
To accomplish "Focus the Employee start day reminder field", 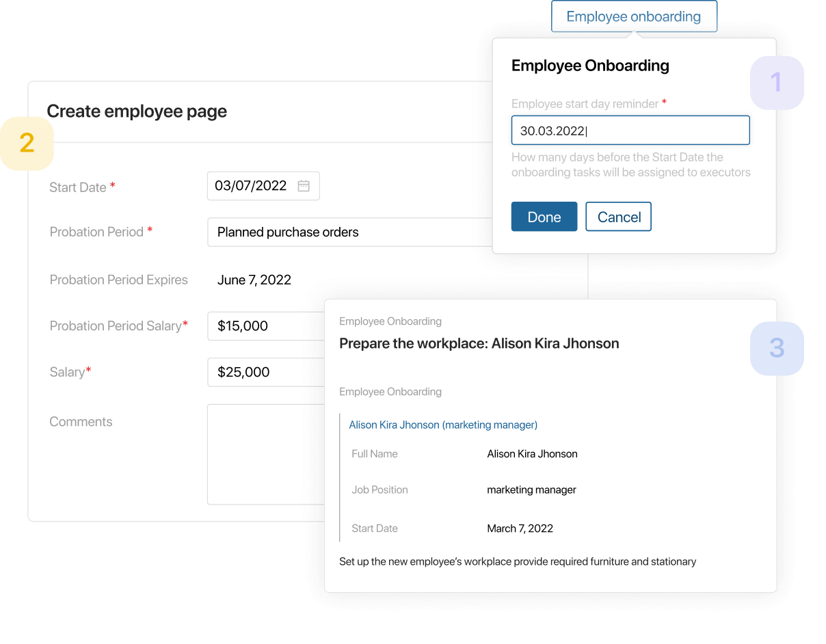I will tap(630, 131).
